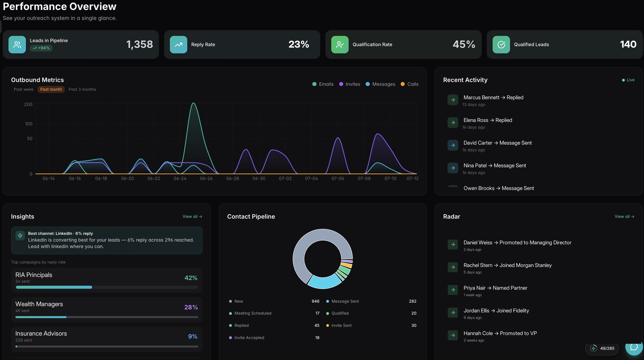
Task: Click the arrow icon beside Daniel Weiss
Action: [x=453, y=244]
